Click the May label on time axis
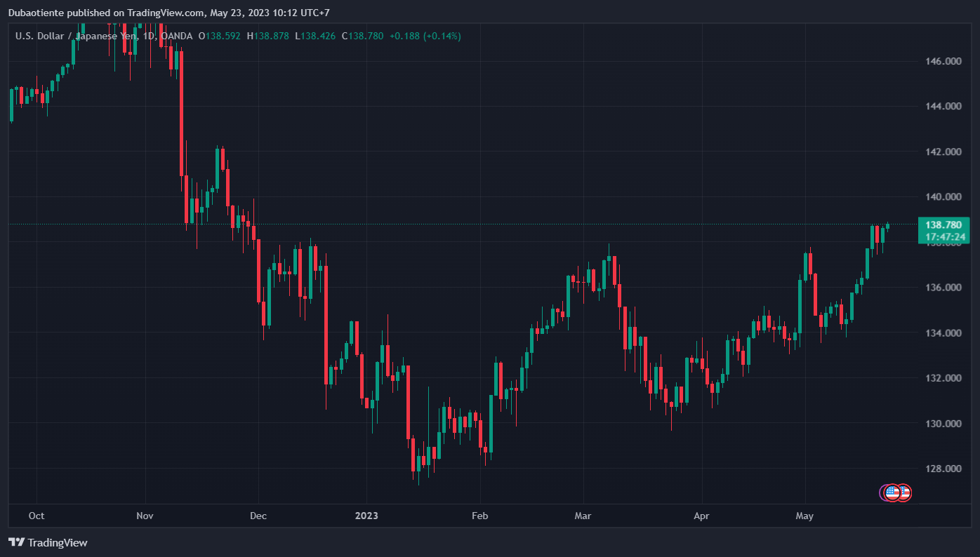 tap(804, 516)
